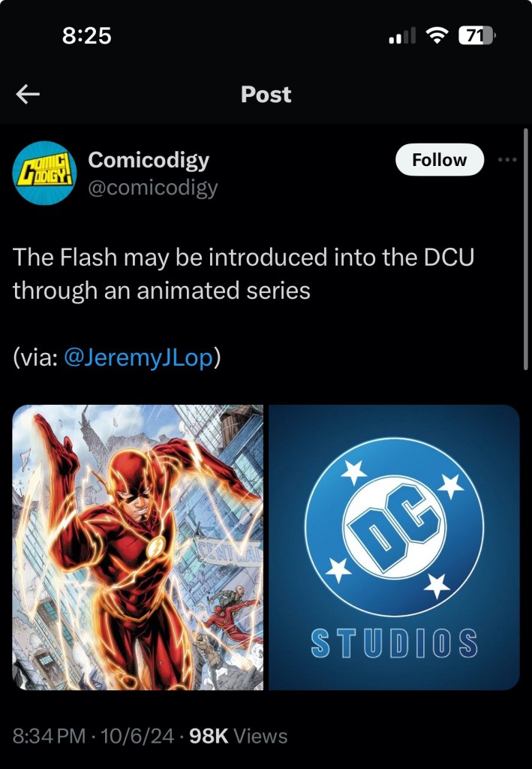Tap the 8:34 PM post timestamp
Image resolution: width=532 pixels, height=769 pixels.
click(x=49, y=736)
